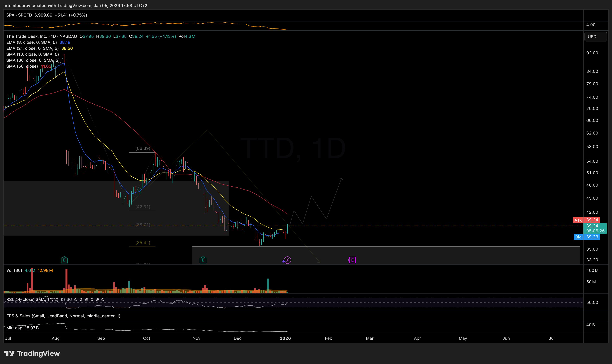Click the blue Bid 39.23 price label
Image resolution: width=612 pixels, height=364 pixels.
(586, 237)
